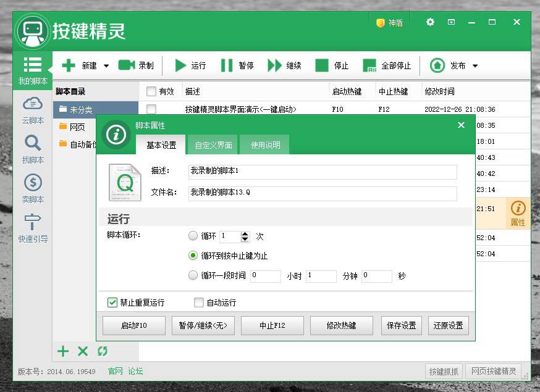Click the 发布 publish icon
This screenshot has width=540, height=392.
point(437,65)
